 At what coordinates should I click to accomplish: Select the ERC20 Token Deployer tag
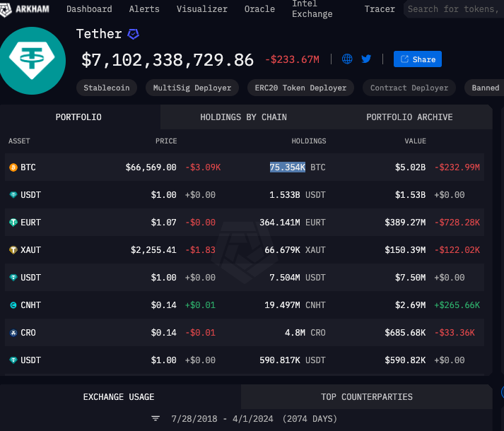point(300,88)
